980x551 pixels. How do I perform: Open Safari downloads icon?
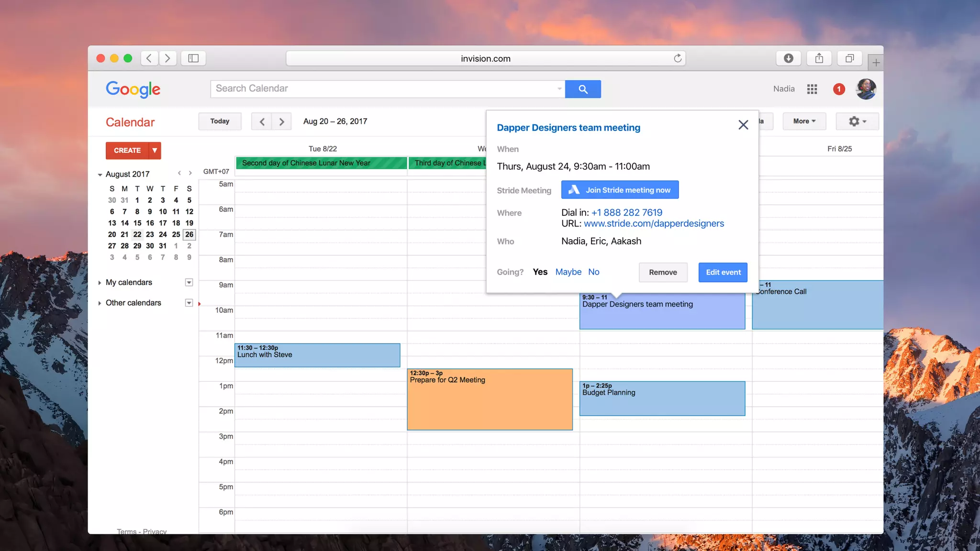tap(789, 58)
